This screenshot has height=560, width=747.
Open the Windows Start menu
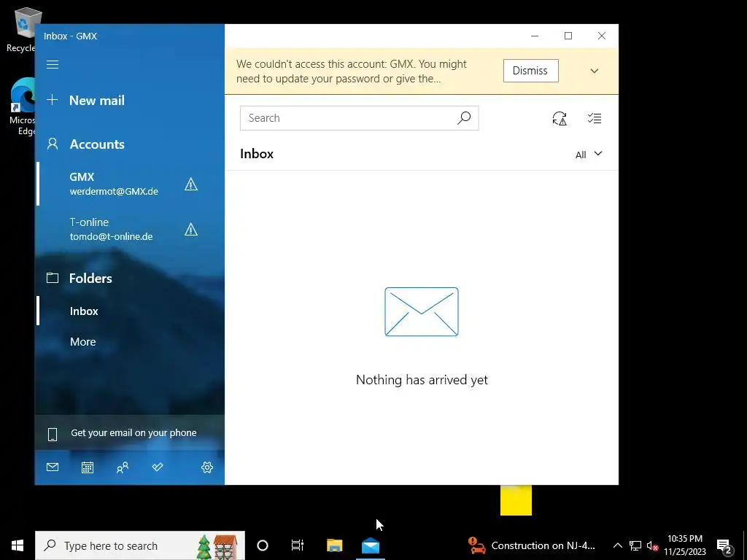[x=18, y=545]
